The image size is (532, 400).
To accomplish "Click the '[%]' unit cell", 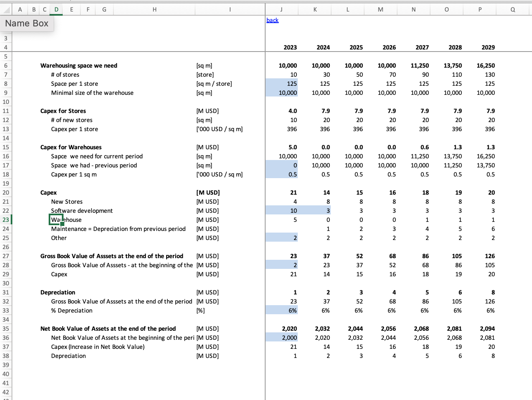I will coord(200,311).
